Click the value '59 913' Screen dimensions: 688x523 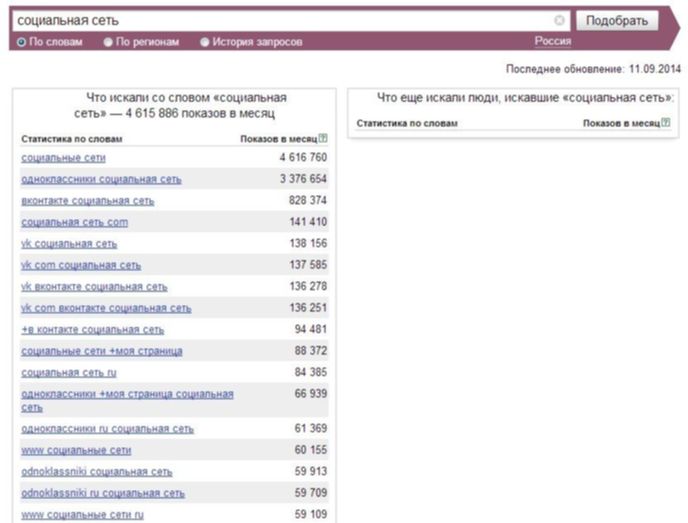coord(311,471)
